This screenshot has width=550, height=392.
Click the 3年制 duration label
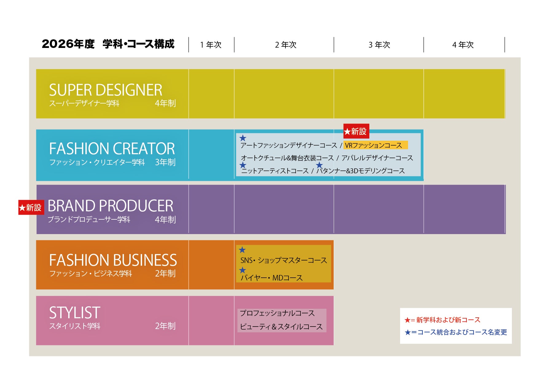(x=165, y=162)
